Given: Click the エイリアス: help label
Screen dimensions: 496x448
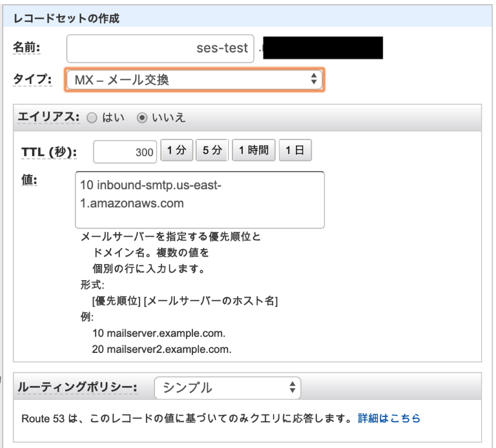Looking at the screenshot, I should [48, 117].
